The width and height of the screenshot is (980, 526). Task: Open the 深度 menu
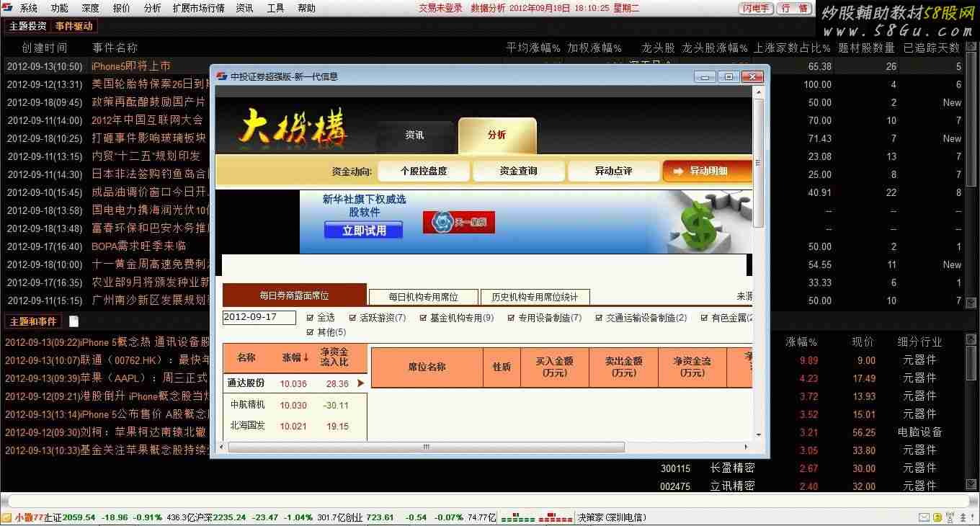91,9
